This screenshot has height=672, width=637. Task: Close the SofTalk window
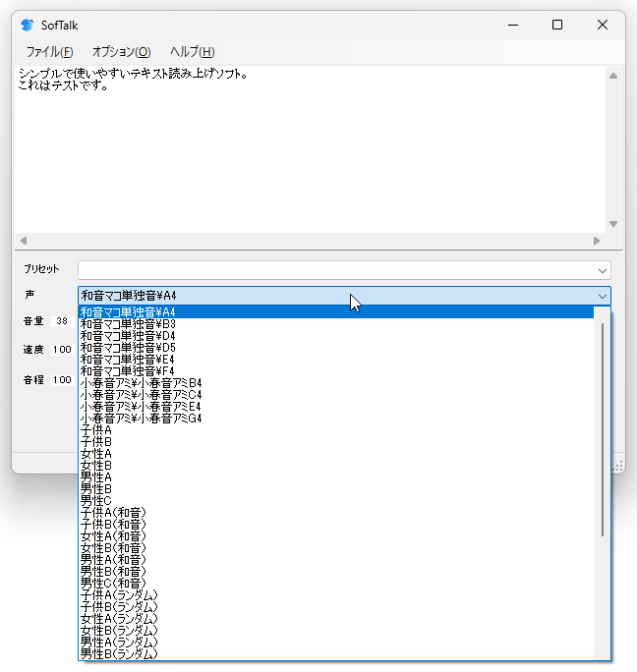coord(603,25)
